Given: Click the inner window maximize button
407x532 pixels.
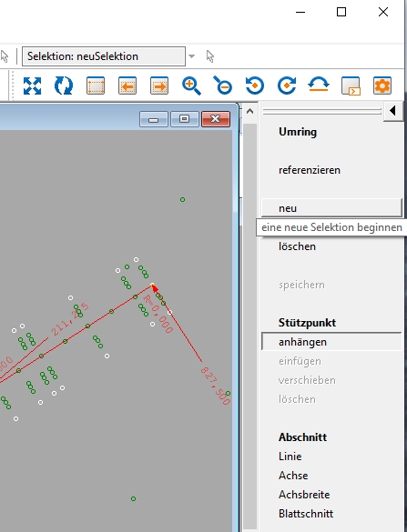Looking at the screenshot, I should point(185,119).
